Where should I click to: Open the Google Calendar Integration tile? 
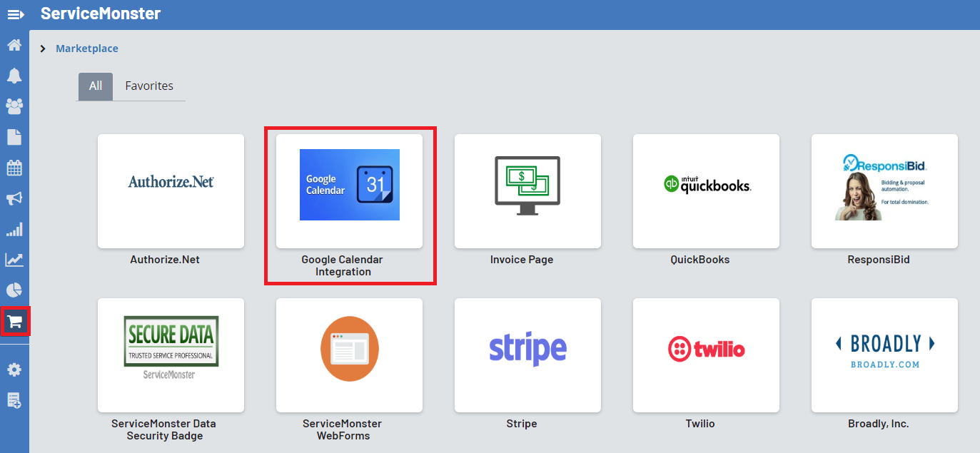[x=349, y=191]
